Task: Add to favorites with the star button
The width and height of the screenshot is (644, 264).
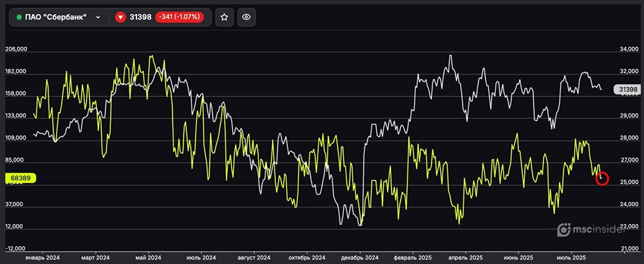Action: 224,17
